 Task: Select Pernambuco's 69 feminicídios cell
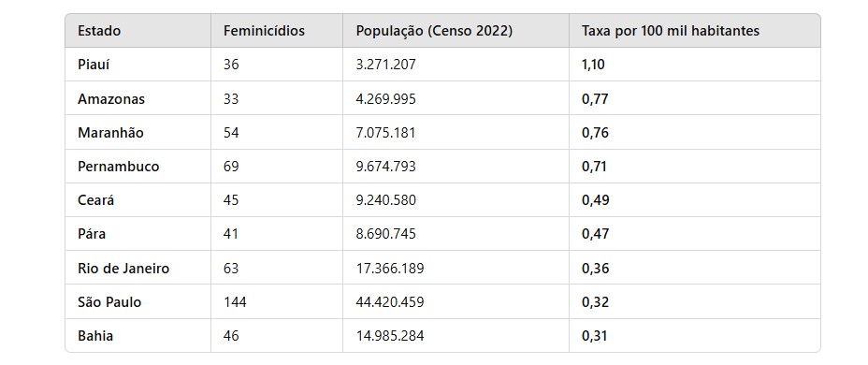coord(231,167)
